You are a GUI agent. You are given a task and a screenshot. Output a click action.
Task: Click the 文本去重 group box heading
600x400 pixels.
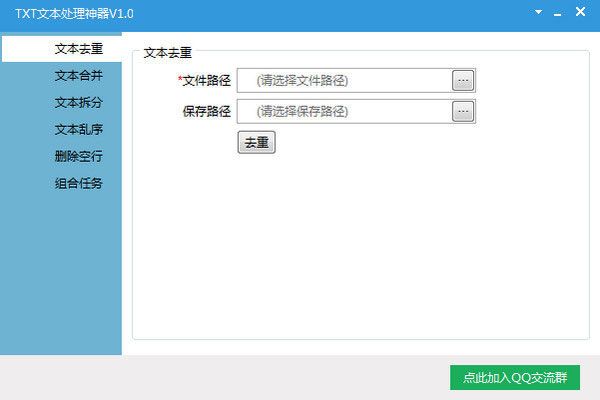(168, 52)
